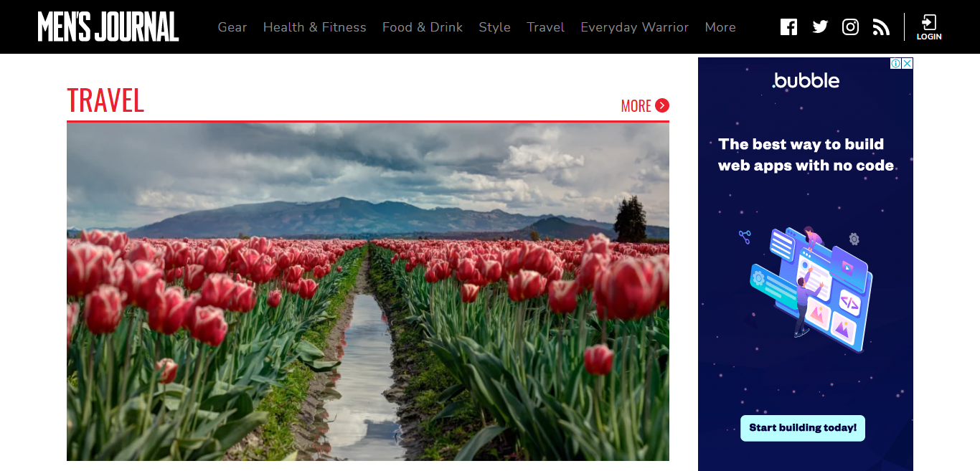Expand the More navigation dropdown
The height and width of the screenshot is (471, 980).
[720, 27]
